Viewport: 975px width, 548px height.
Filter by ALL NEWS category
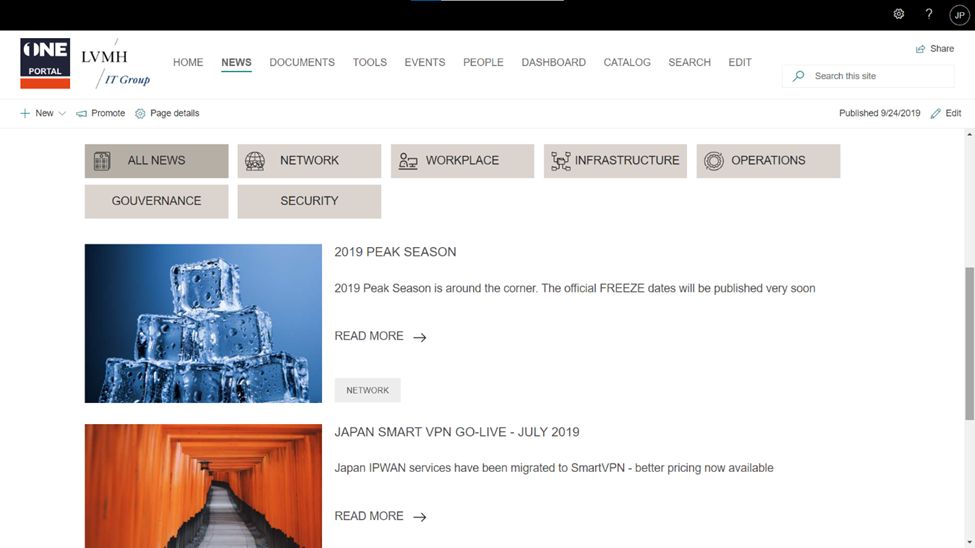click(x=156, y=161)
